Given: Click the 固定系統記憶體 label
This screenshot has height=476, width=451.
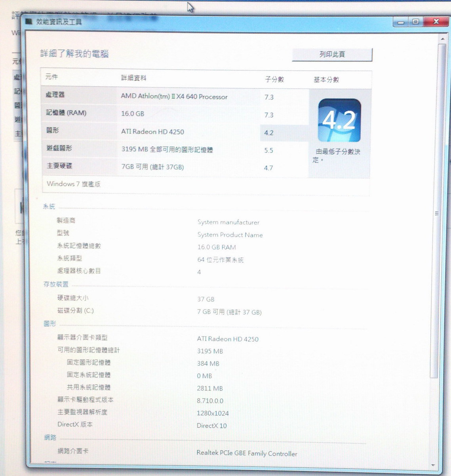Looking at the screenshot, I should (x=89, y=375).
